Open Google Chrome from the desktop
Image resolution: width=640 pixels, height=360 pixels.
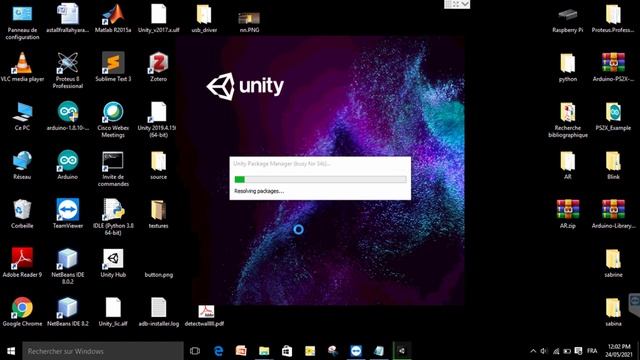(22, 312)
